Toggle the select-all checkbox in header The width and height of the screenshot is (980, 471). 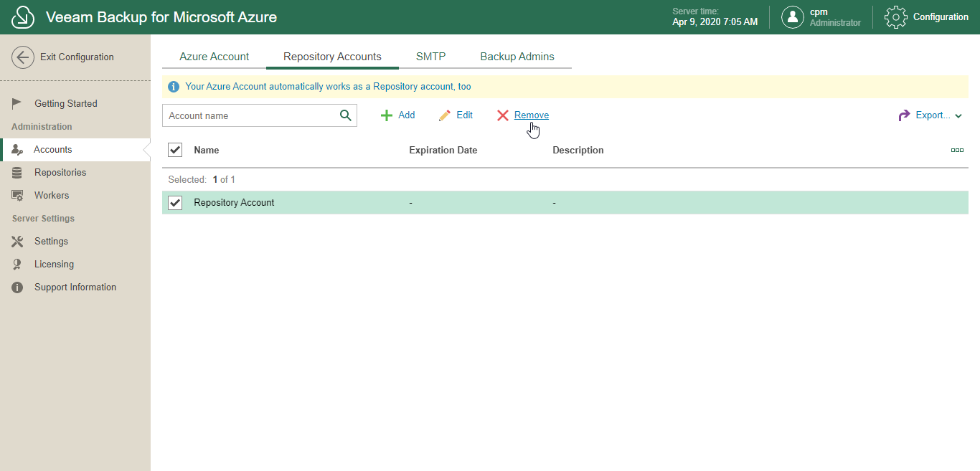[175, 150]
